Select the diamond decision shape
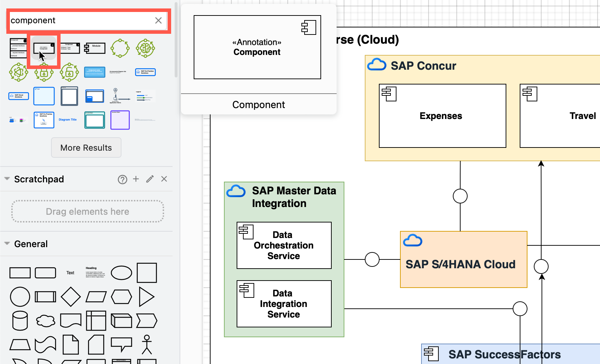Screen dimensions: 600x364 [71, 297]
